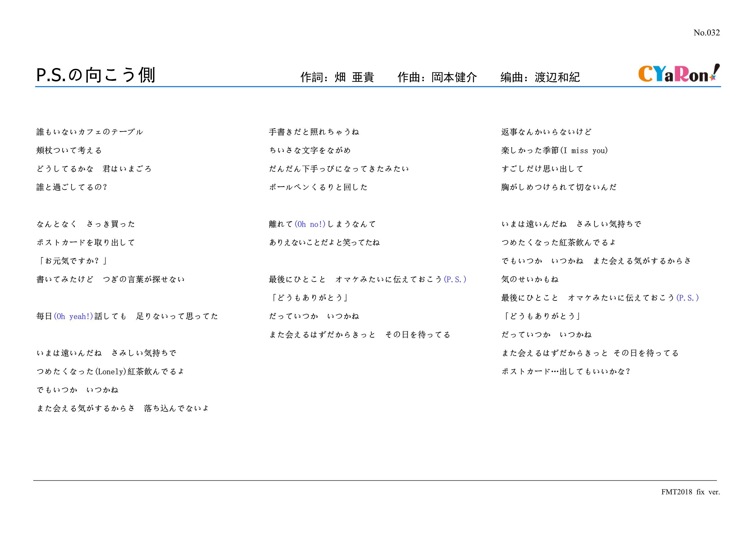Click the blue (Oh no!) text
The width and height of the screenshot is (756, 535).
click(x=310, y=224)
